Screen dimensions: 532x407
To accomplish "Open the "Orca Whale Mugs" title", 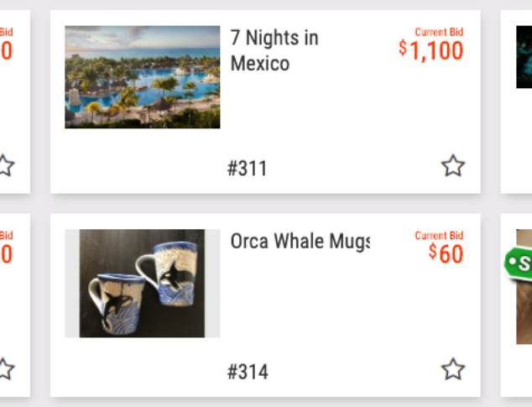I will pos(300,242).
